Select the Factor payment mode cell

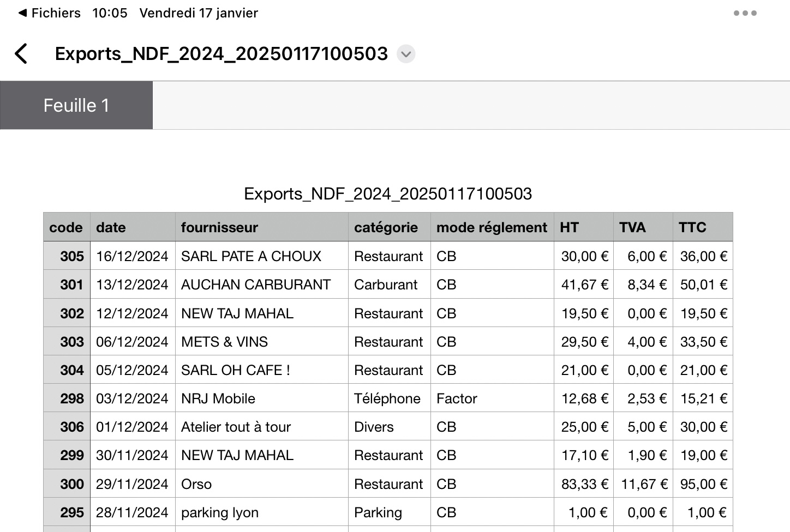pos(493,398)
